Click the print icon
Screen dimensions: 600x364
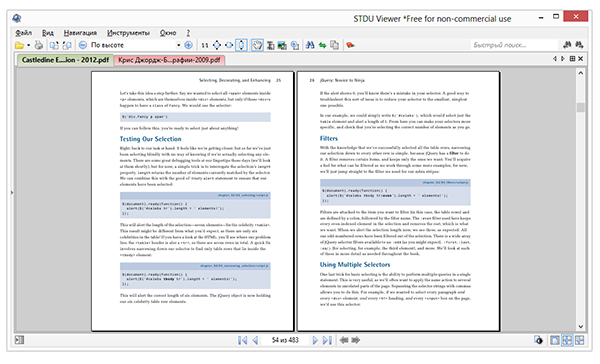tap(39, 45)
